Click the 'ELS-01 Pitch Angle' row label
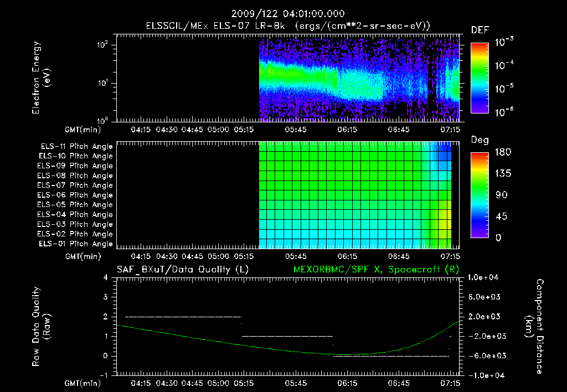This screenshot has width=567, height=392. 76,244
